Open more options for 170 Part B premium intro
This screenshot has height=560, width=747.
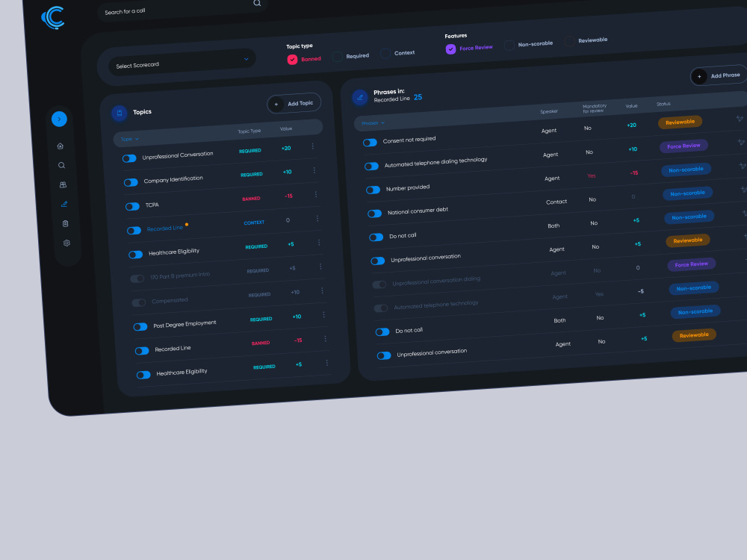point(320,267)
